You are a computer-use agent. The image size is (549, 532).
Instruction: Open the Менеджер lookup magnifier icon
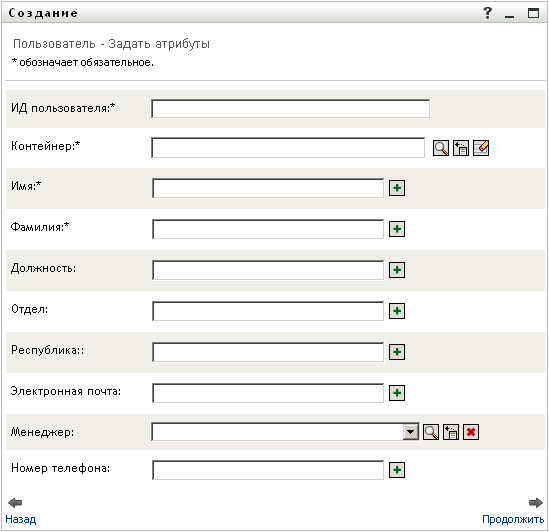coord(431,432)
